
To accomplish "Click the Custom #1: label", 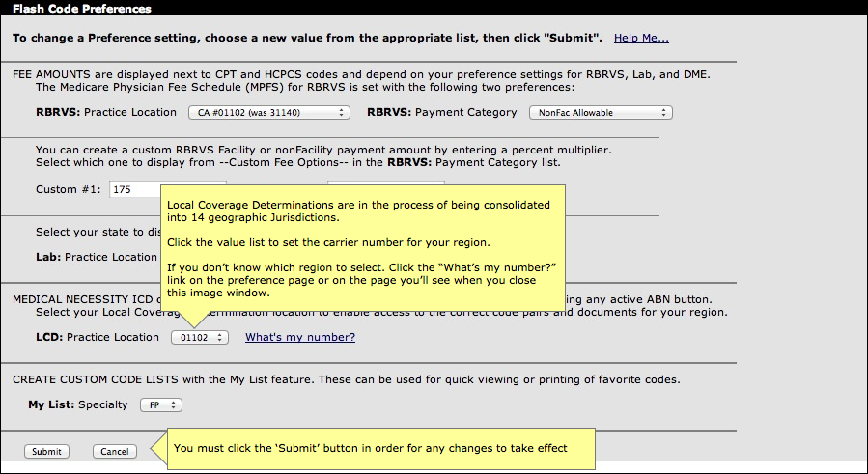I will point(69,189).
